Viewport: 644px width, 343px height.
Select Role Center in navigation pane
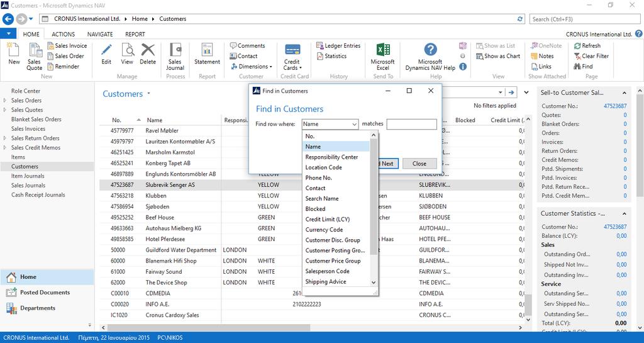25,91
